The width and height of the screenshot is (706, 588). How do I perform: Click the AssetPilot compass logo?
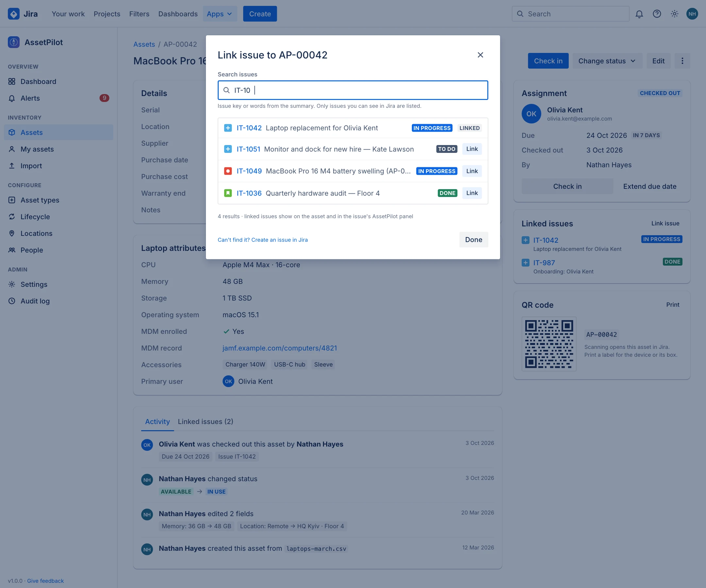click(13, 42)
